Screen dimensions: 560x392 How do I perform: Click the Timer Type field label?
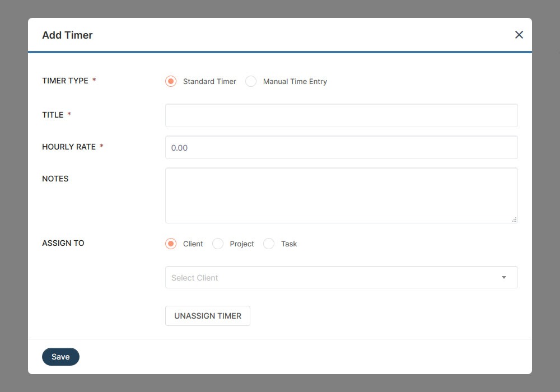65,81
